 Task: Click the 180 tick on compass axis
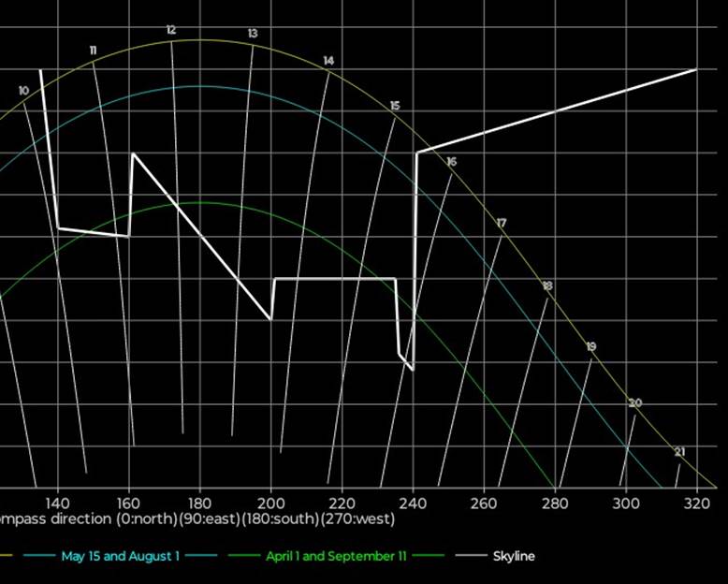[199, 502]
